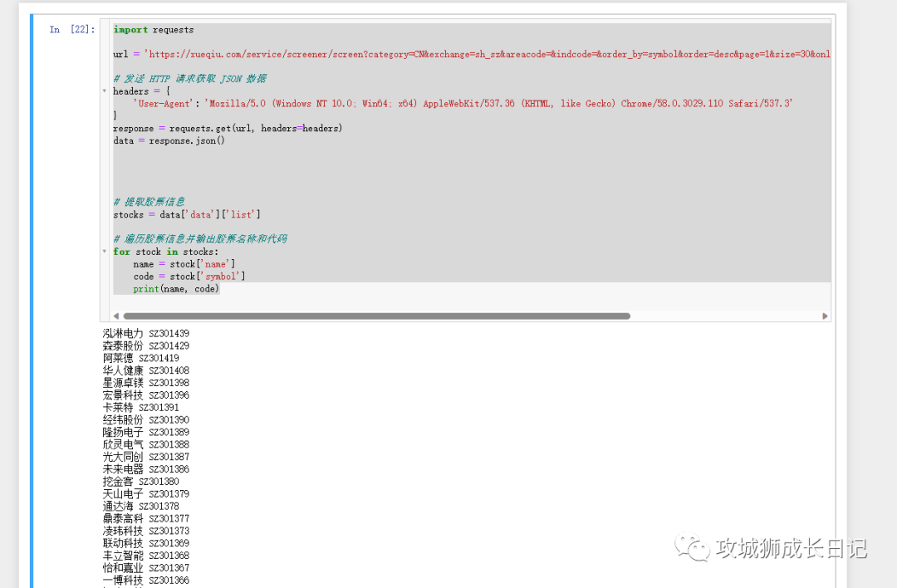Click the horizontal scrollbar right arrow
This screenshot has height=588, width=897.
point(825,316)
